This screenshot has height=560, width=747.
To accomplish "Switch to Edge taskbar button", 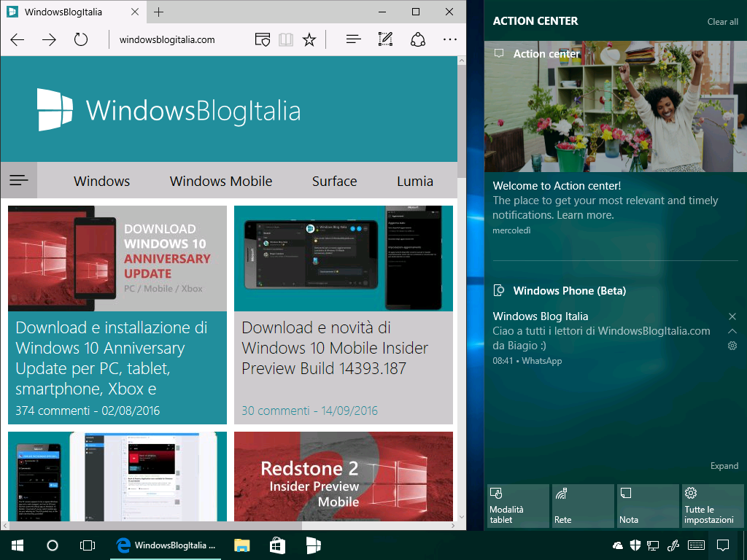I will 166,545.
